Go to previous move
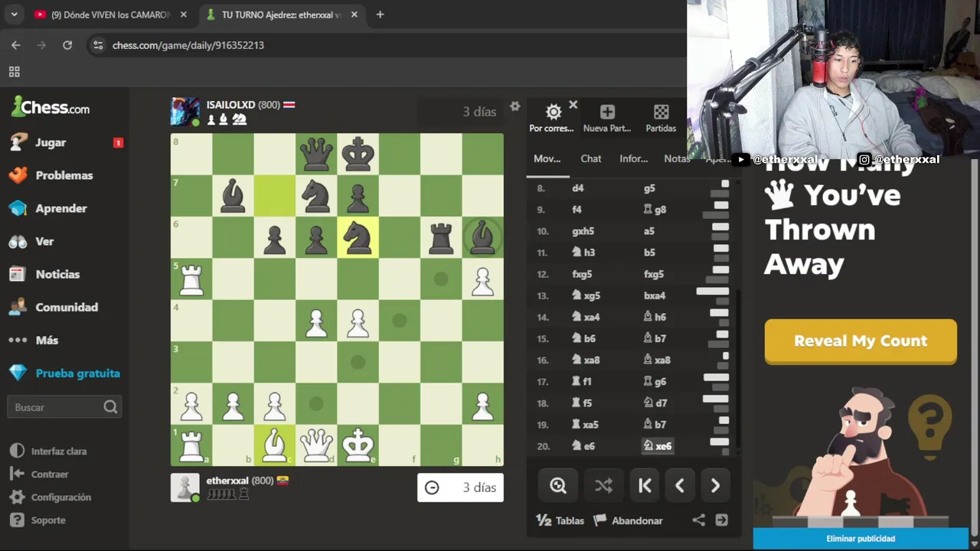 (680, 486)
